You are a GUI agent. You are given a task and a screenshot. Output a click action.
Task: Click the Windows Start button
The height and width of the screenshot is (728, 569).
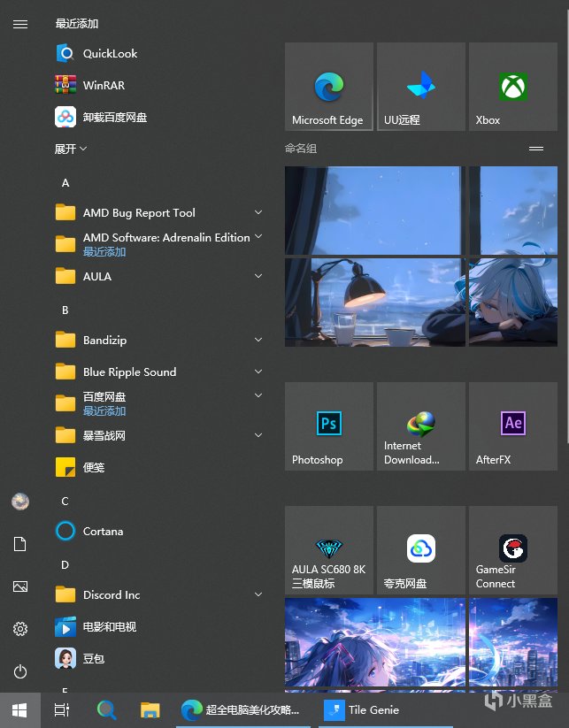point(20,710)
